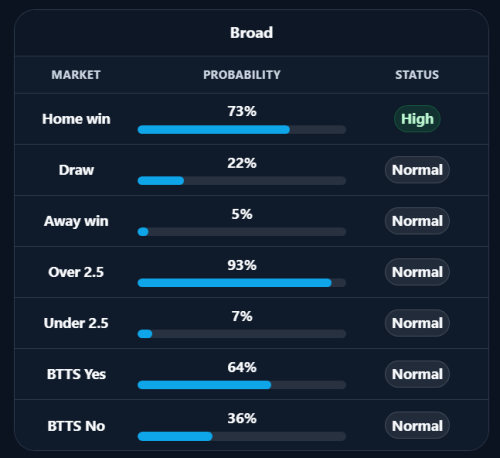Click the Normal badge for BTTS No
Screen dimensions: 500x458
pos(417,426)
